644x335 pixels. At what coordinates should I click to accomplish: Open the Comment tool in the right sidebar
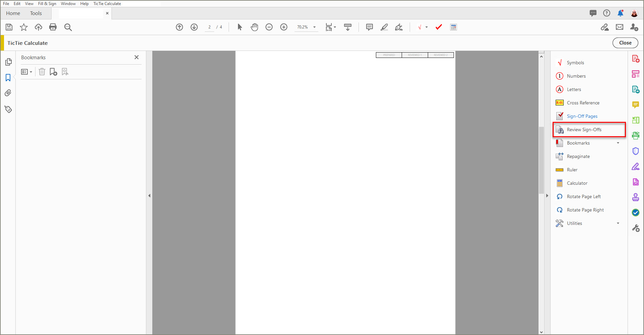tap(636, 105)
